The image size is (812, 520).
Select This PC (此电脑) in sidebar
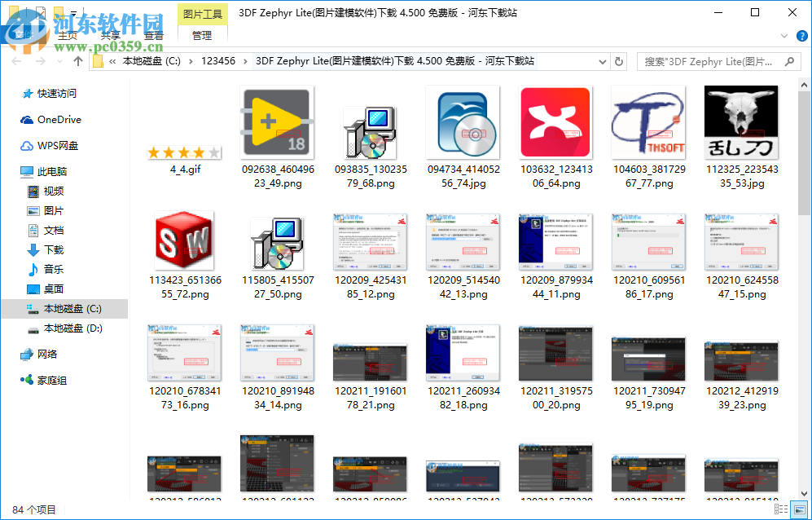[x=44, y=172]
